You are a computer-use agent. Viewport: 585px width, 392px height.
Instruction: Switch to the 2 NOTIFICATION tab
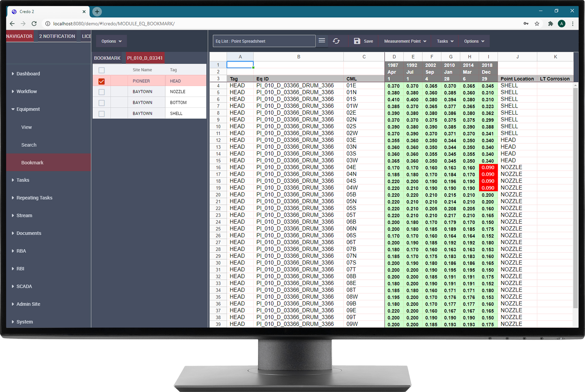(x=57, y=36)
